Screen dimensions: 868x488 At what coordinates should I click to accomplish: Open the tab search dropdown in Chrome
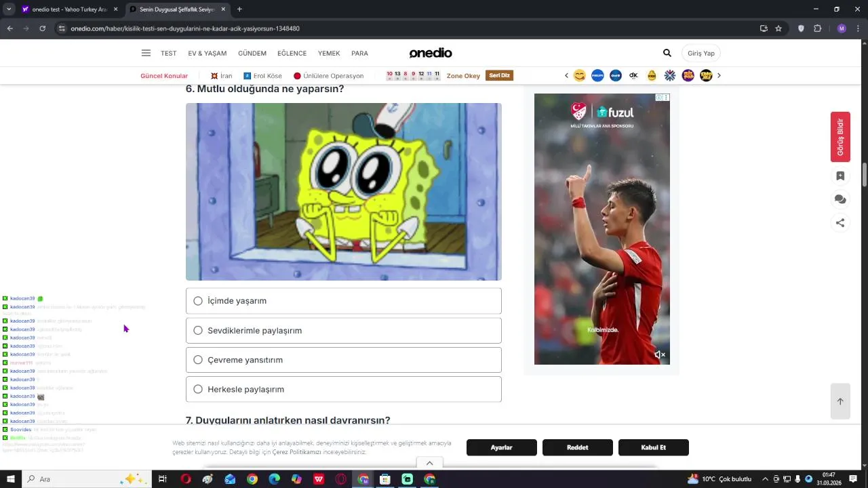[x=9, y=9]
